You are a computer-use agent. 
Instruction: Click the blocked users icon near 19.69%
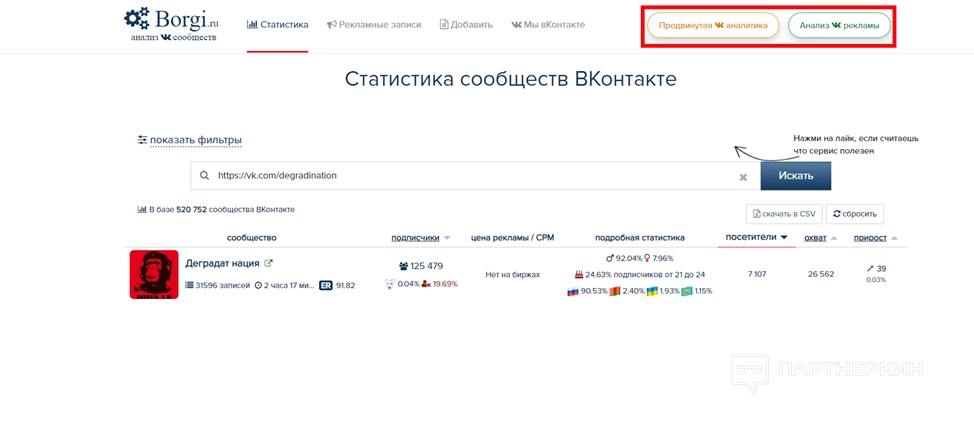pos(426,284)
